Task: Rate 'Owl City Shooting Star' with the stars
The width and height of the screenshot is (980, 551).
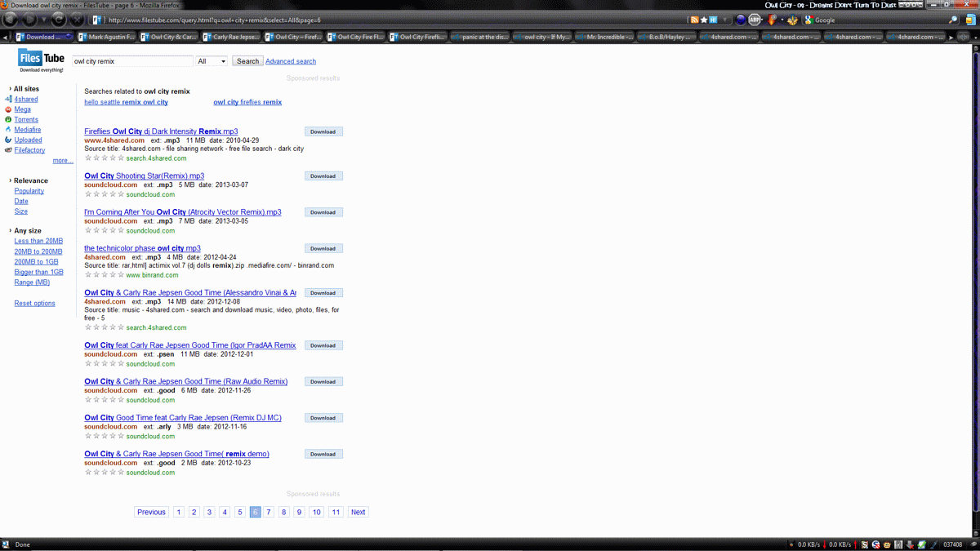Action: (105, 194)
